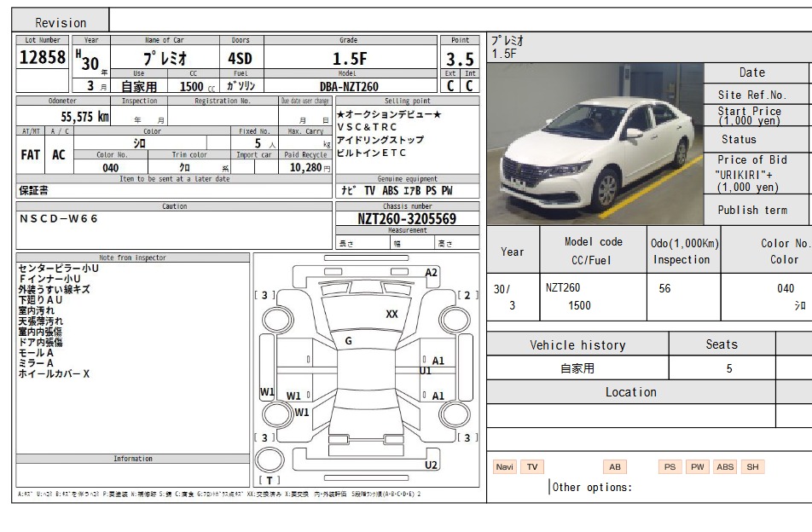Image resolution: width=812 pixels, height=532 pixels.
Task: Click the chassis number NZT260-3205569
Action: click(407, 219)
